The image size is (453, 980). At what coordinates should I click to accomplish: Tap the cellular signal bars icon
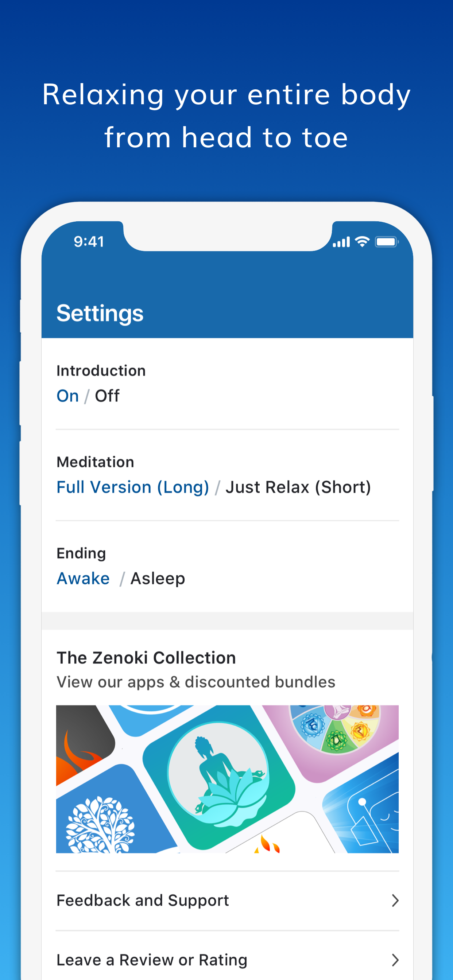341,242
